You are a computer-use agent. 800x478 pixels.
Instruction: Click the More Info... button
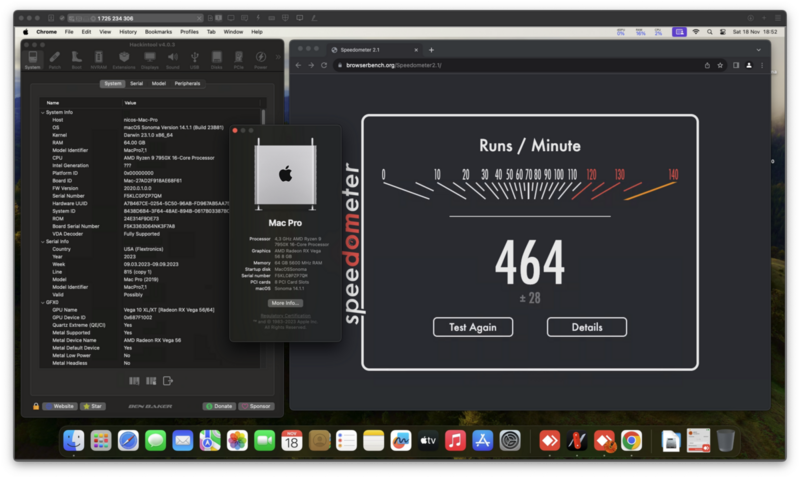[x=285, y=302]
